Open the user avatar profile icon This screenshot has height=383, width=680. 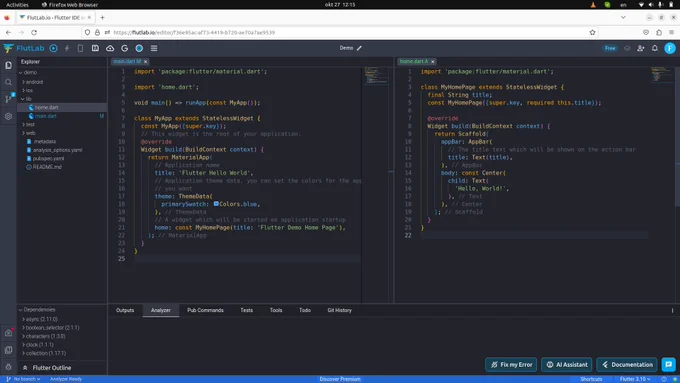[x=670, y=48]
